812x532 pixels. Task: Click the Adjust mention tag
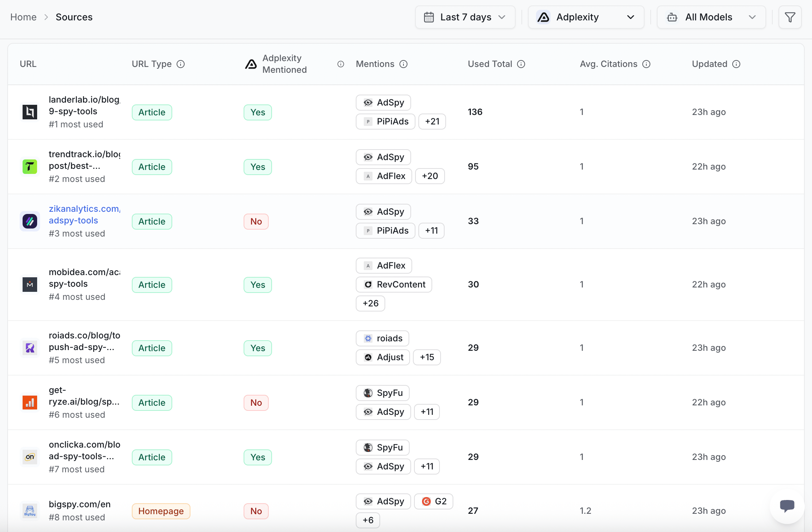tap(383, 357)
